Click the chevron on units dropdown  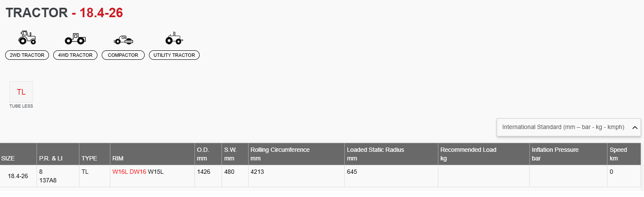coord(635,127)
